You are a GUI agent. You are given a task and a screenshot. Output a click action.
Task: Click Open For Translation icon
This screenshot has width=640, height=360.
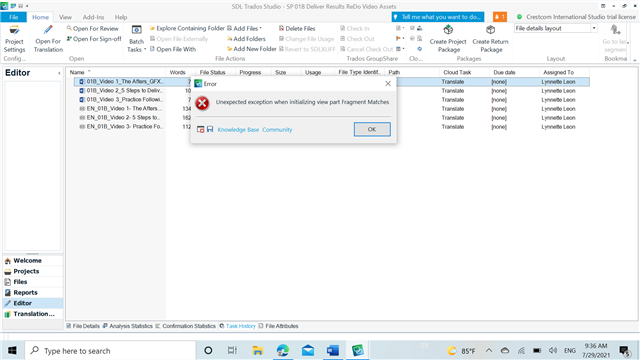coord(48,30)
